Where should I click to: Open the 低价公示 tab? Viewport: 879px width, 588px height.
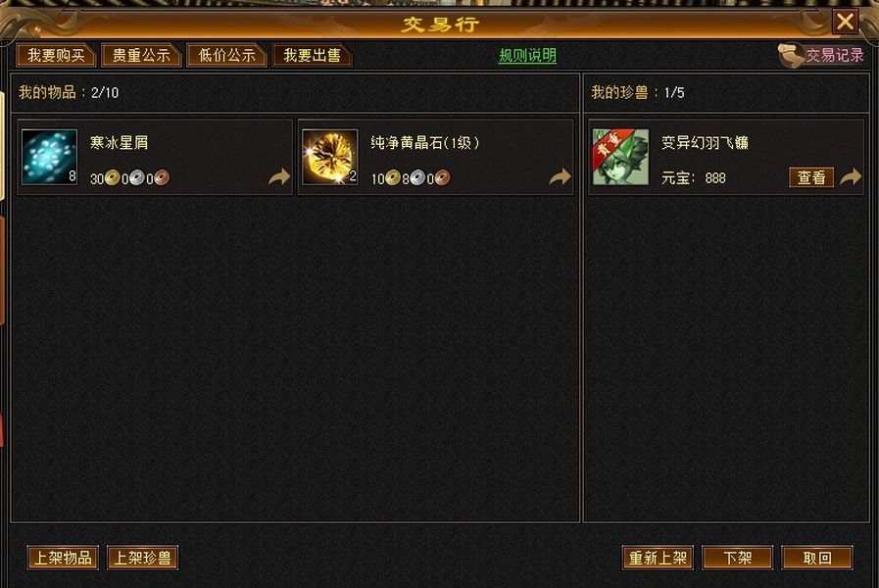226,55
